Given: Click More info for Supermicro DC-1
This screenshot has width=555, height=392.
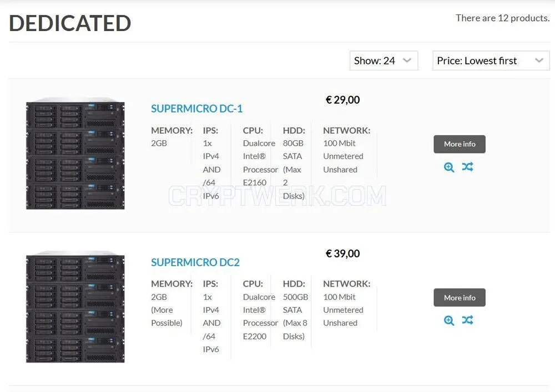Looking at the screenshot, I should click(460, 144).
